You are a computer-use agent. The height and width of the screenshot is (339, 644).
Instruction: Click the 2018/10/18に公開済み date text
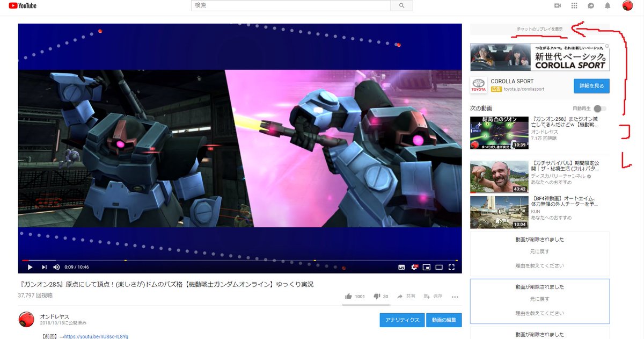63,323
